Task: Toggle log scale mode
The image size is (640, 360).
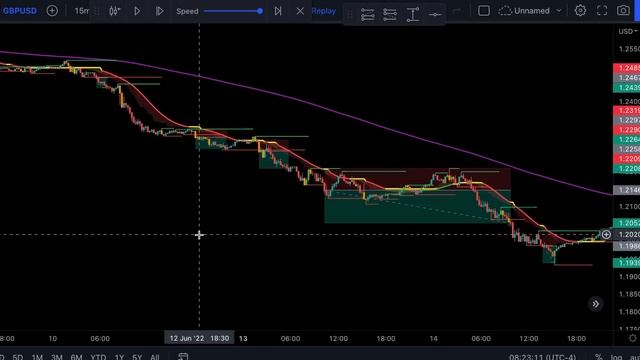Action: [x=616, y=357]
